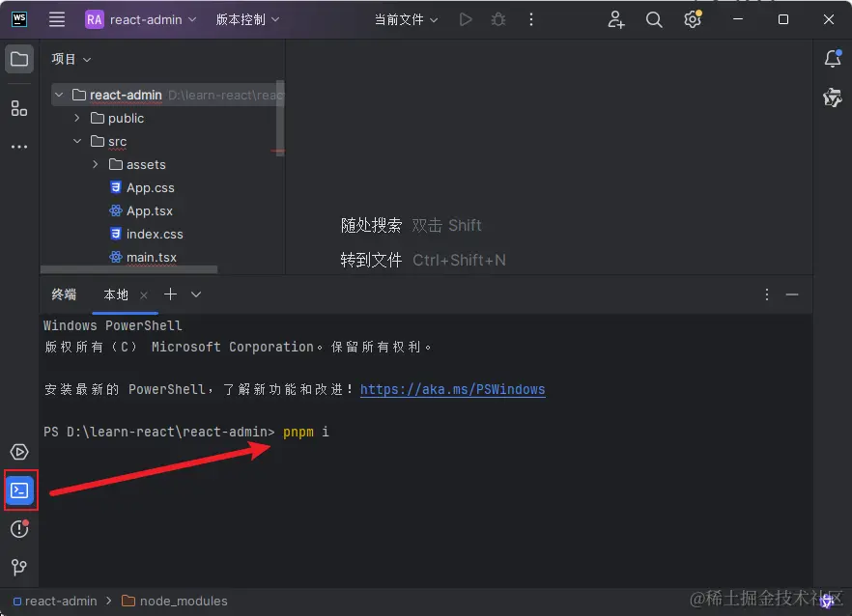Viewport: 852px width, 616px height.
Task: Expand the assets folder
Action: tap(96, 164)
